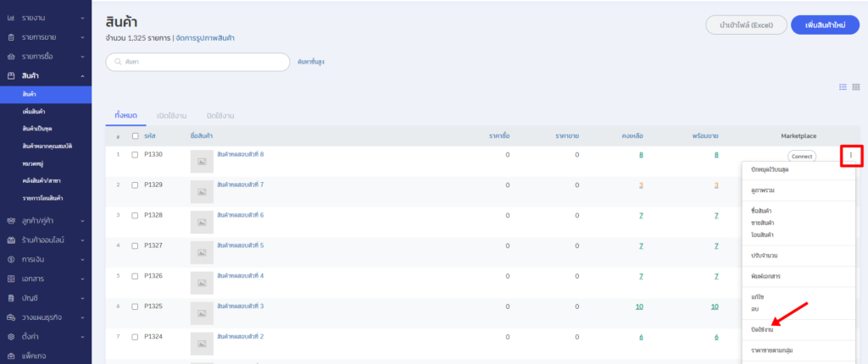
Task: Click into the product search field
Action: (203, 62)
